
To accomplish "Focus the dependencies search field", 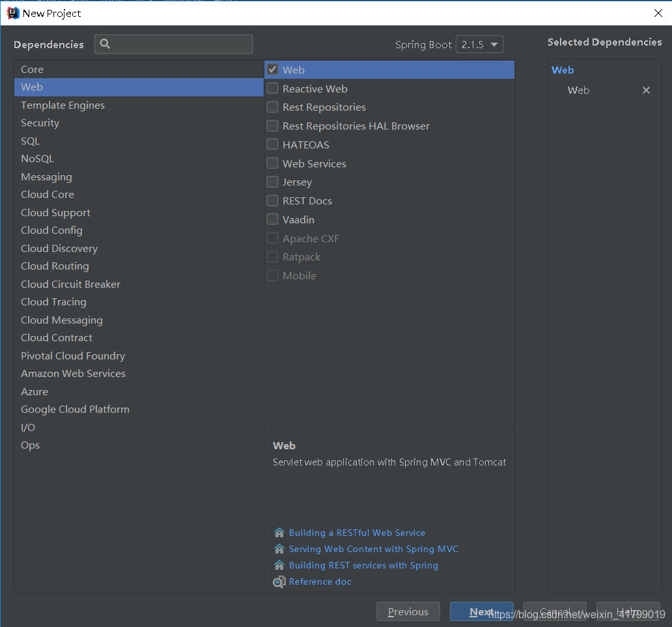I will [174, 44].
